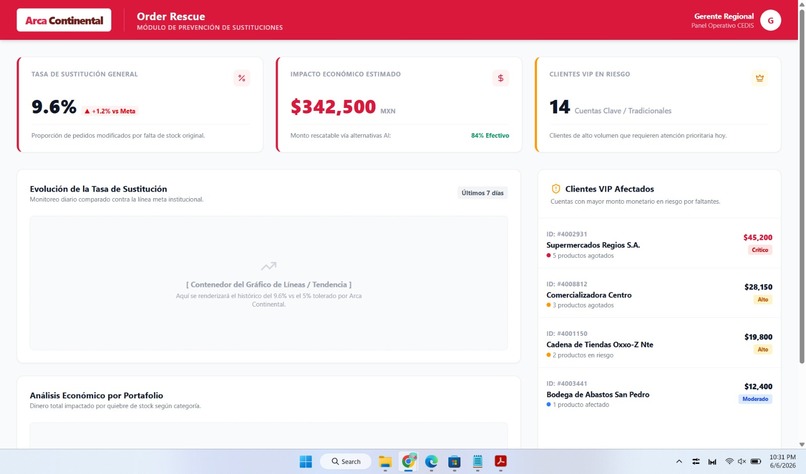The width and height of the screenshot is (806, 474).
Task: Switch to Chrome in taskbar
Action: (409, 462)
